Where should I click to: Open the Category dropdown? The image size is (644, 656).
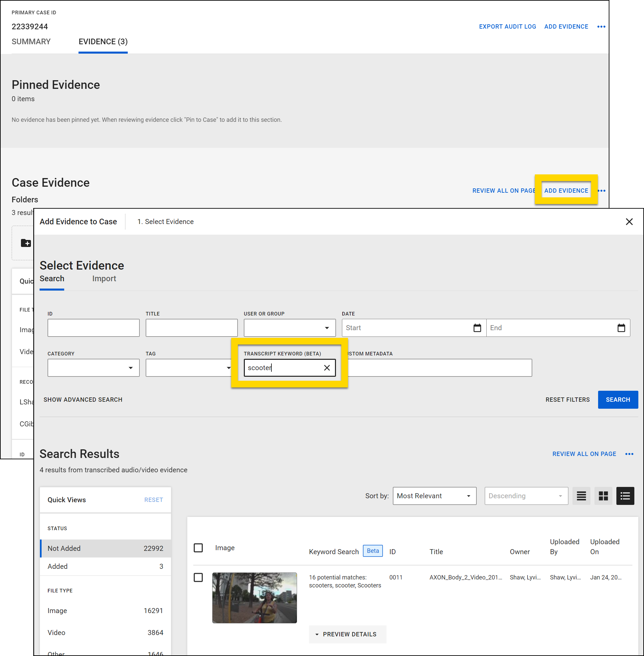(93, 367)
